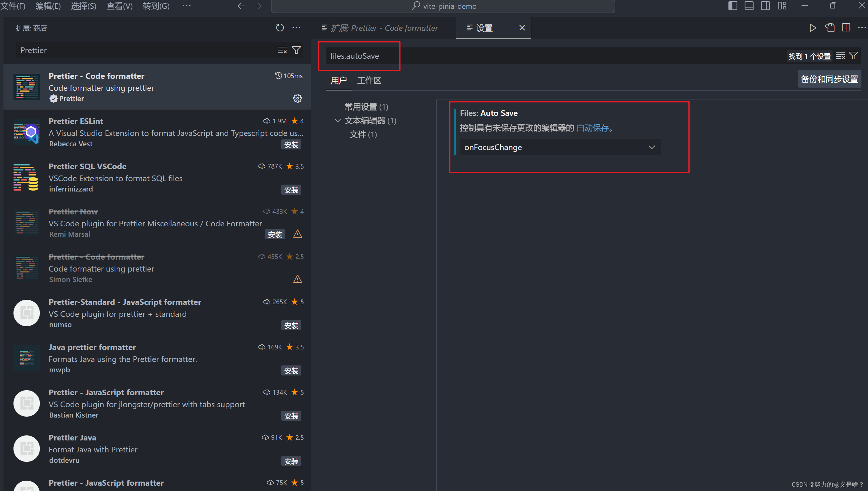Open the manage gear on Prettier - Code formatter
Viewport: 868px width, 491px height.
(297, 98)
